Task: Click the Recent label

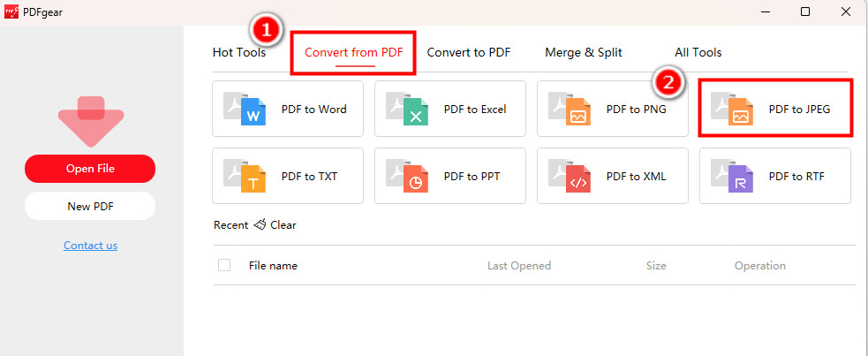Action: pos(230,224)
